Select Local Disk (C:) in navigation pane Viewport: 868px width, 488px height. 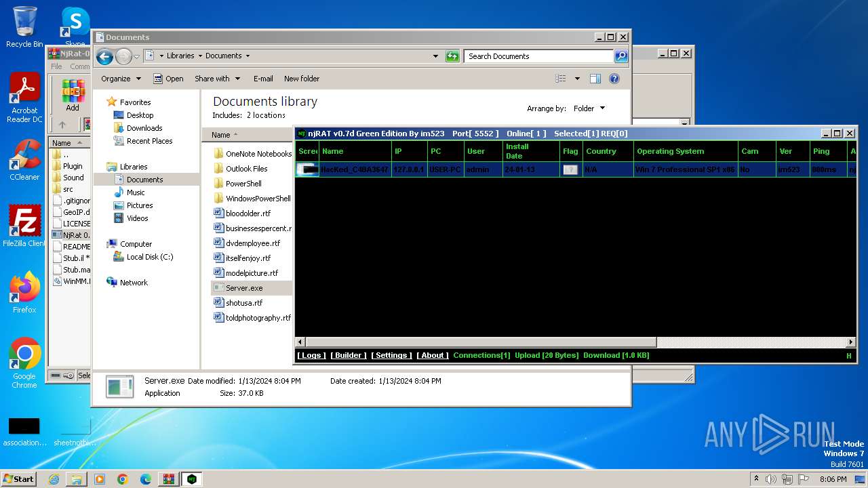coord(149,257)
